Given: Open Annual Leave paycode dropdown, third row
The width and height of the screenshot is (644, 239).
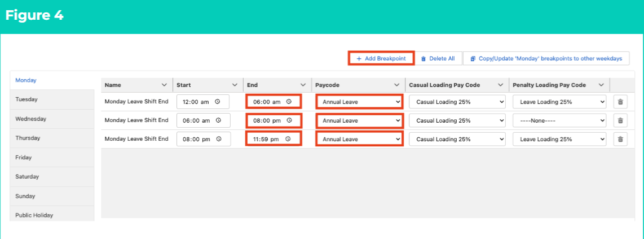Looking at the screenshot, I should click(x=359, y=139).
